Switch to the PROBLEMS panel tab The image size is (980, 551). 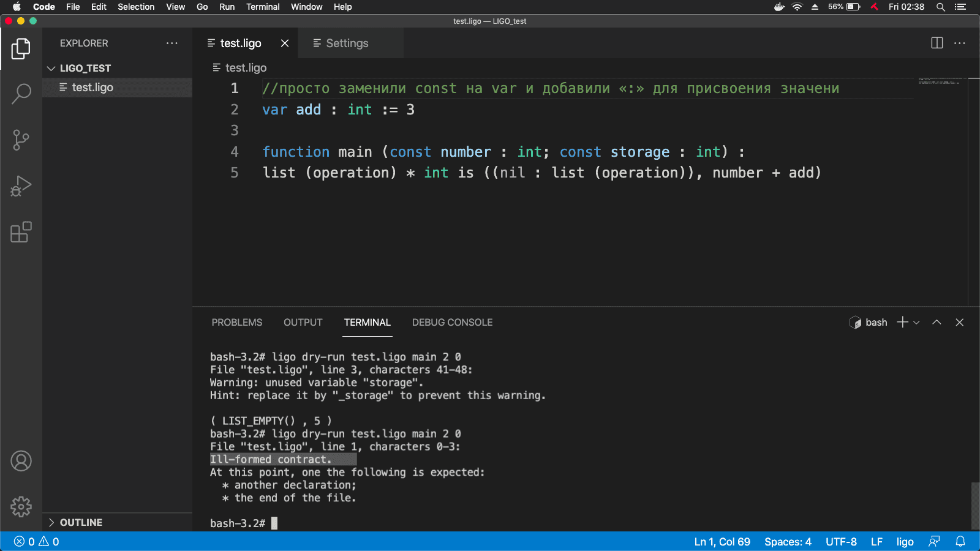pos(236,322)
